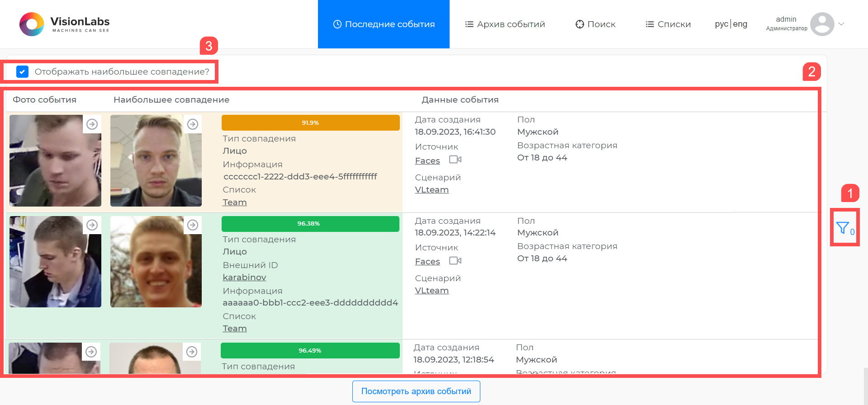Viewport: 868px width, 405px height.
Task: Click date '18.09.2023, 12:18:54'
Action: coord(454,360)
